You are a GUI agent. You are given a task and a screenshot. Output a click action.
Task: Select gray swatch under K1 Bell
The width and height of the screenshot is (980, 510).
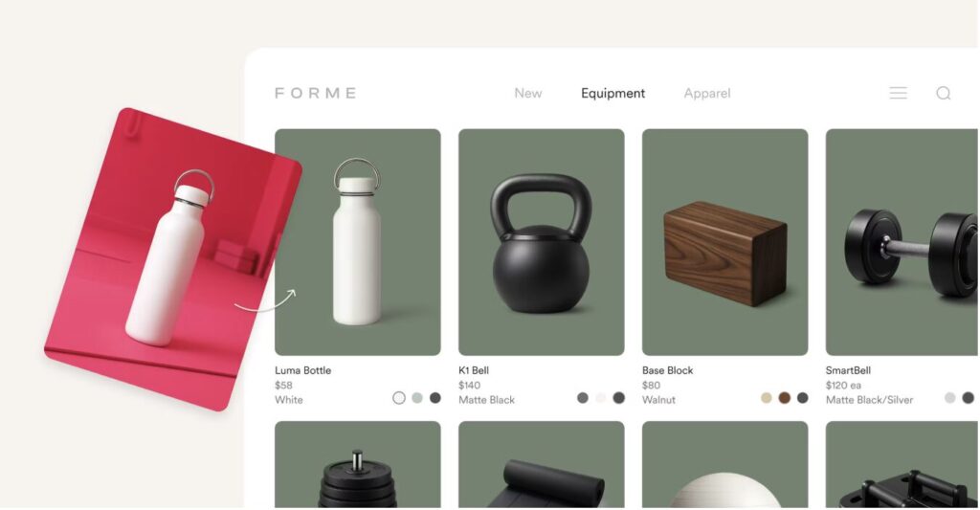(x=583, y=397)
